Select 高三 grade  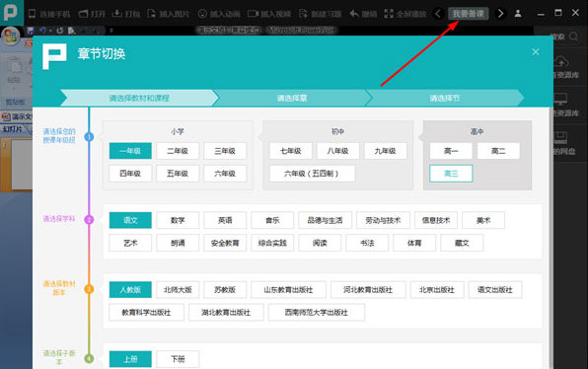click(x=451, y=174)
